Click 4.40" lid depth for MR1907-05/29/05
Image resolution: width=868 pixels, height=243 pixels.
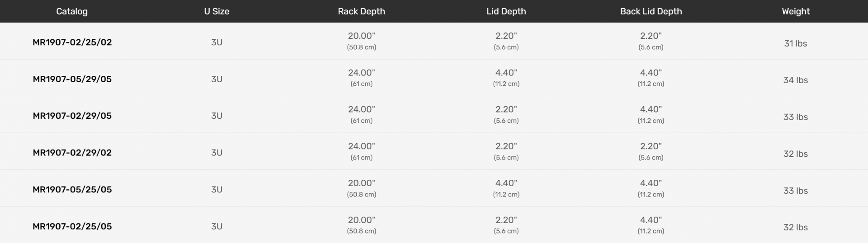click(506, 73)
